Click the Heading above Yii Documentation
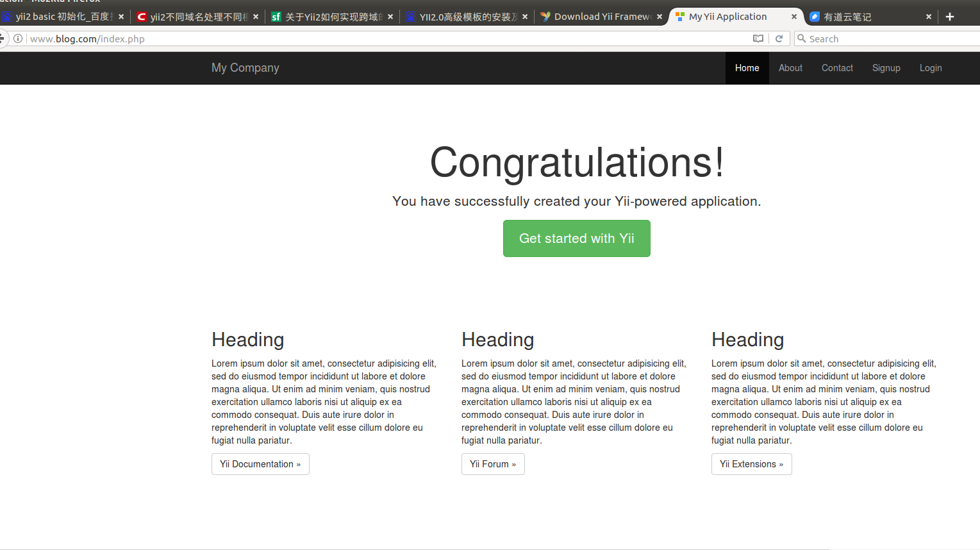Image resolution: width=980 pixels, height=550 pixels. point(248,340)
